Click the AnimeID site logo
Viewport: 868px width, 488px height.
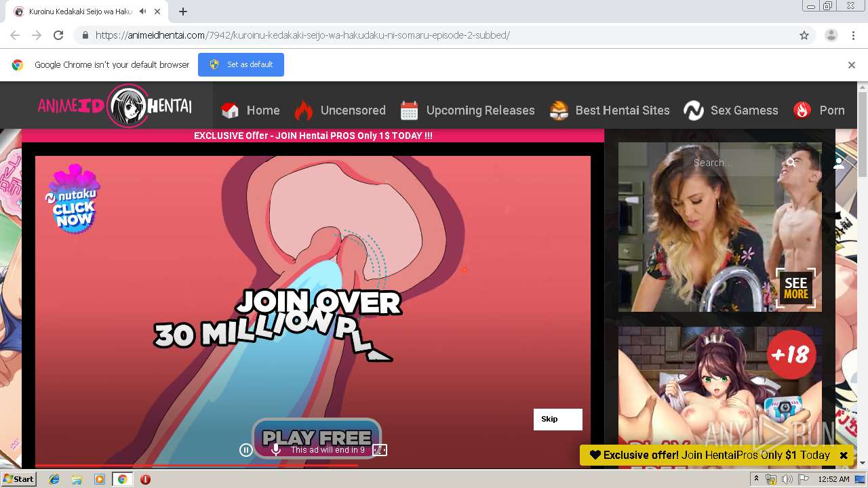(x=115, y=106)
